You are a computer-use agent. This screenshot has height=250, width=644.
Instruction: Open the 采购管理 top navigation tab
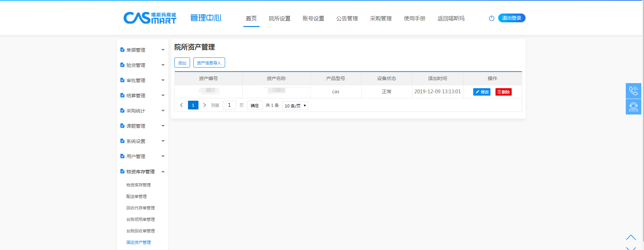click(x=381, y=19)
